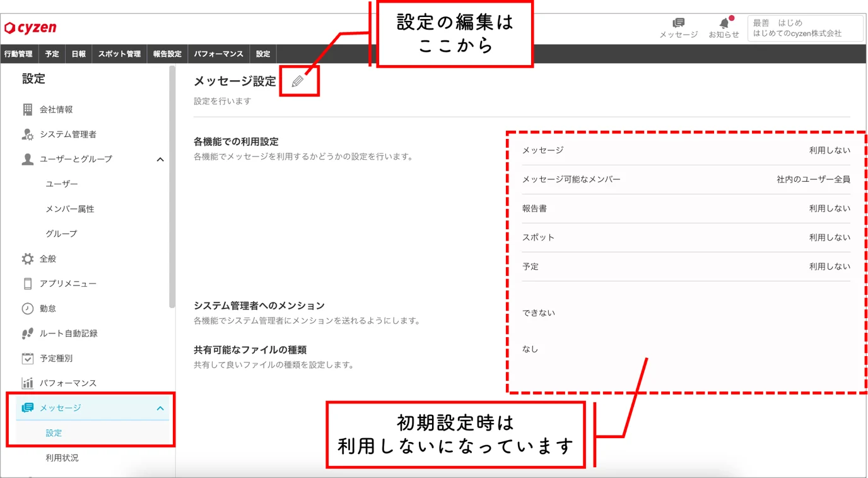868x478 pixels.
Task: Switch to the 行動管理 tab
Action: tap(19, 54)
